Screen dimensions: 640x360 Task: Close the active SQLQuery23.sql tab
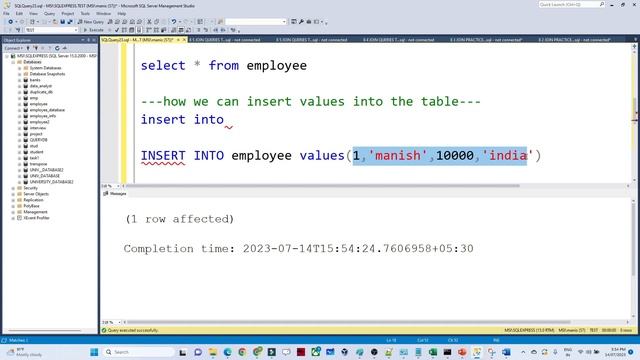184,40
